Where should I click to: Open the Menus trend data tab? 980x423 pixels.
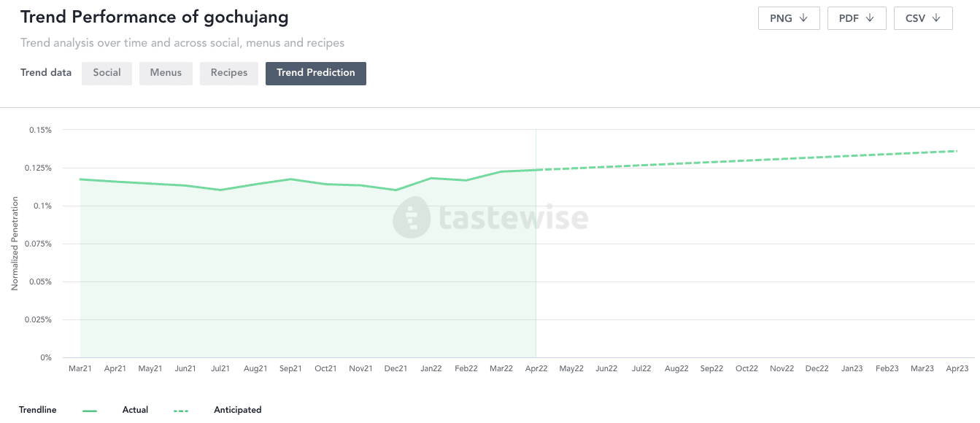[166, 73]
